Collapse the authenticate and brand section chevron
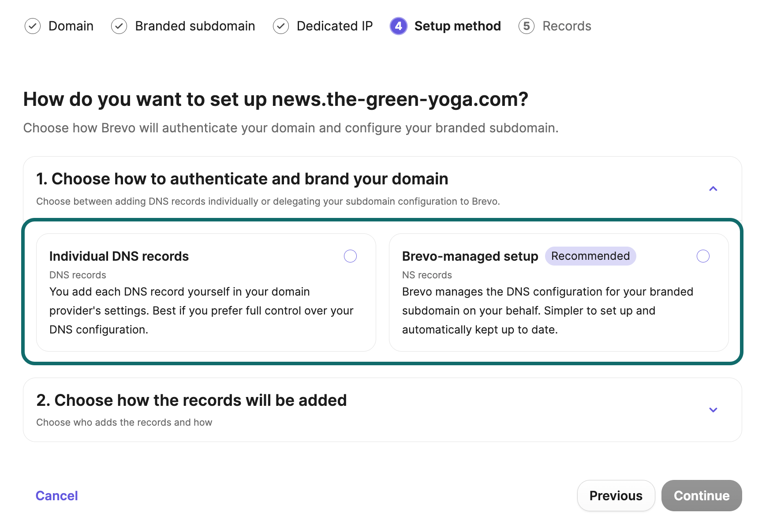The height and width of the screenshot is (532, 762). 713,189
